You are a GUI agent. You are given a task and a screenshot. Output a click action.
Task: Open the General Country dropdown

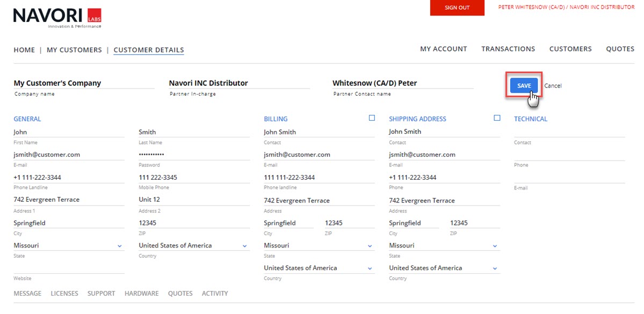coord(244,246)
